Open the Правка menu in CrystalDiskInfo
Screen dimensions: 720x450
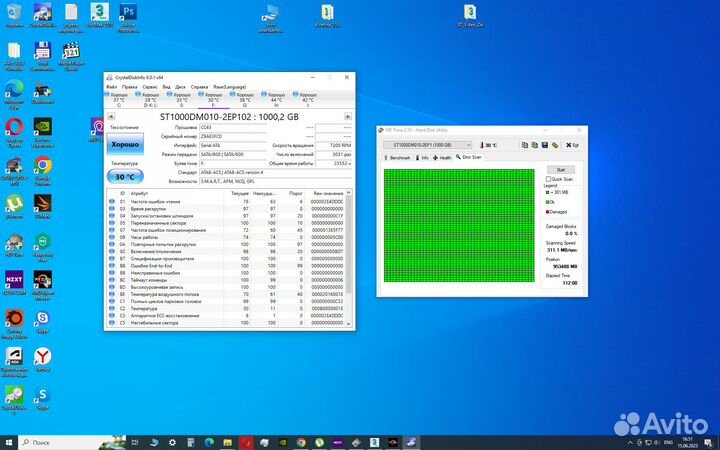tap(129, 87)
